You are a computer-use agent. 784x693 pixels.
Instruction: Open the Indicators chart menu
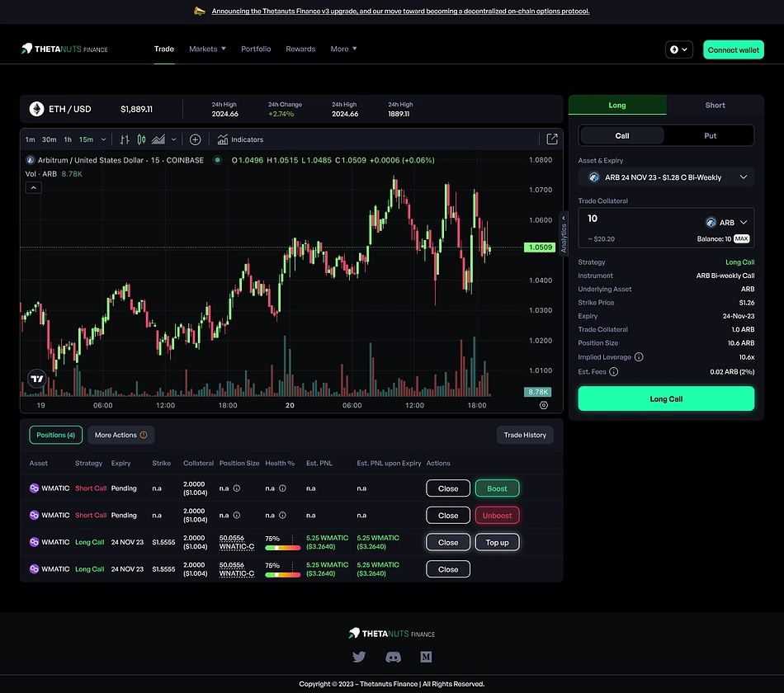point(240,139)
